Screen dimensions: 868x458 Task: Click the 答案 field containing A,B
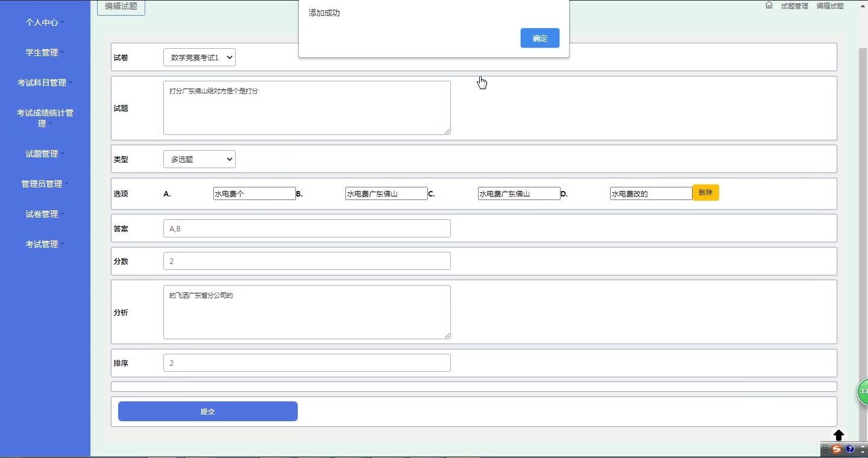[x=307, y=228]
